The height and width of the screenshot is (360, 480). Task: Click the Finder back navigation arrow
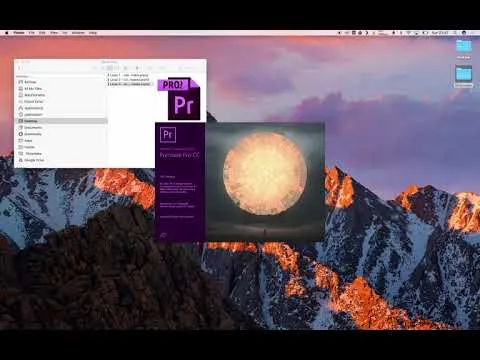[x=20, y=68]
